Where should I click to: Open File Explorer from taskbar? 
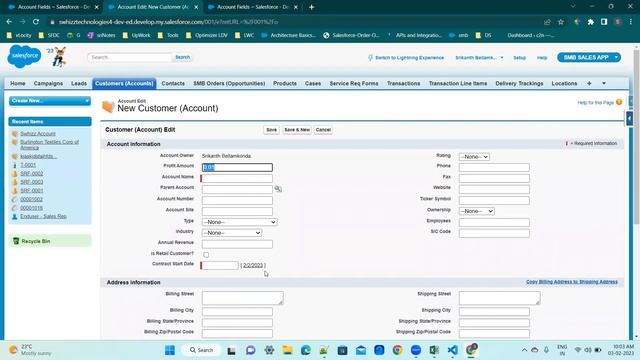tap(287, 350)
